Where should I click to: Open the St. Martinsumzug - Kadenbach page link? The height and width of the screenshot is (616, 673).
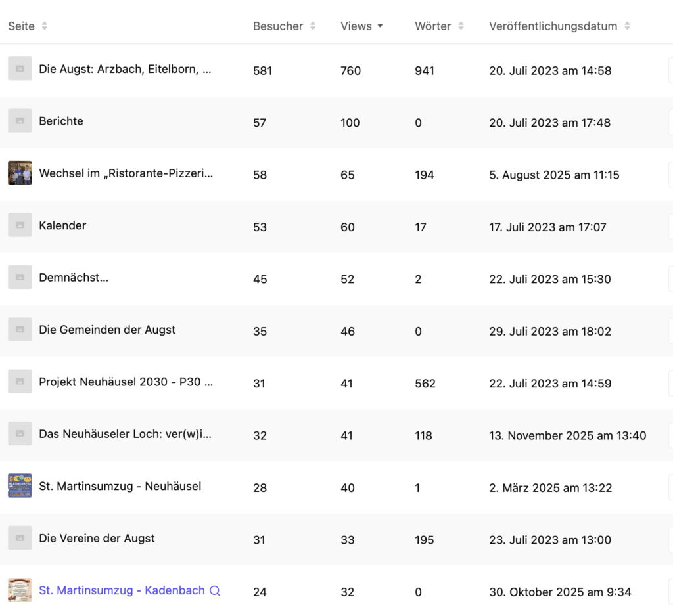coord(122,591)
